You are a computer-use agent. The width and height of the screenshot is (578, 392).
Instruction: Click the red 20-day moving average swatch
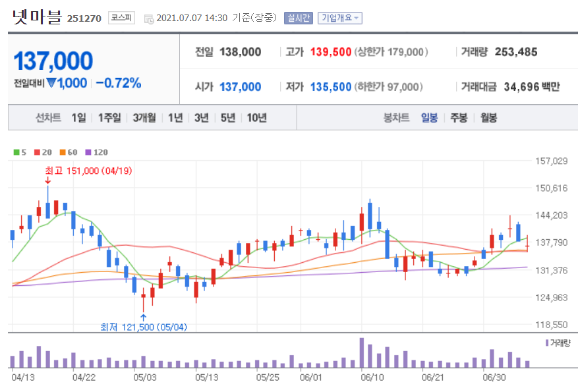point(37,152)
